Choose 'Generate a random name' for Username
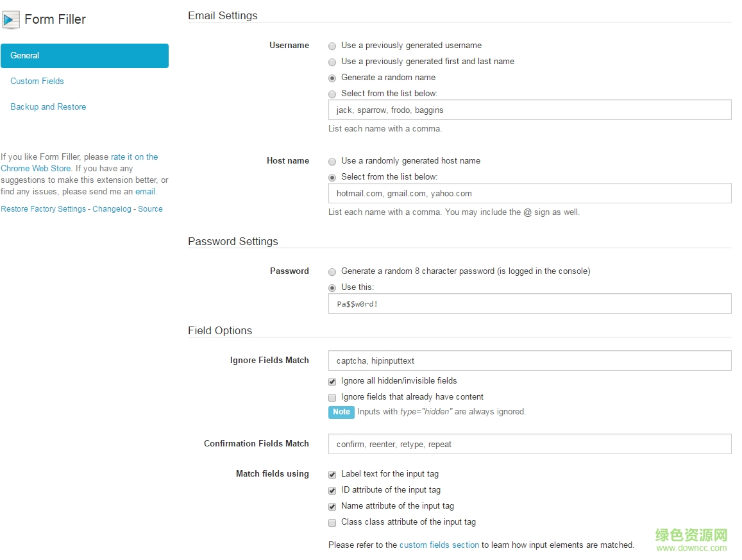The height and width of the screenshot is (560, 742). tap(332, 78)
